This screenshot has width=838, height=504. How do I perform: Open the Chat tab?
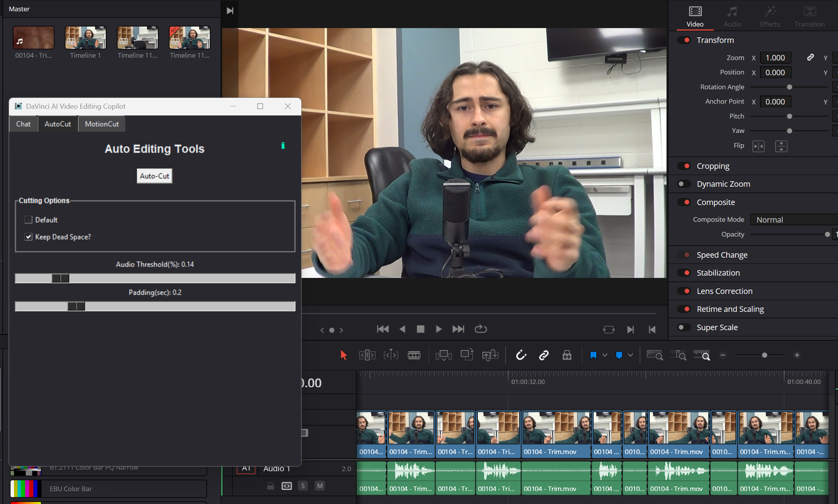pos(23,124)
